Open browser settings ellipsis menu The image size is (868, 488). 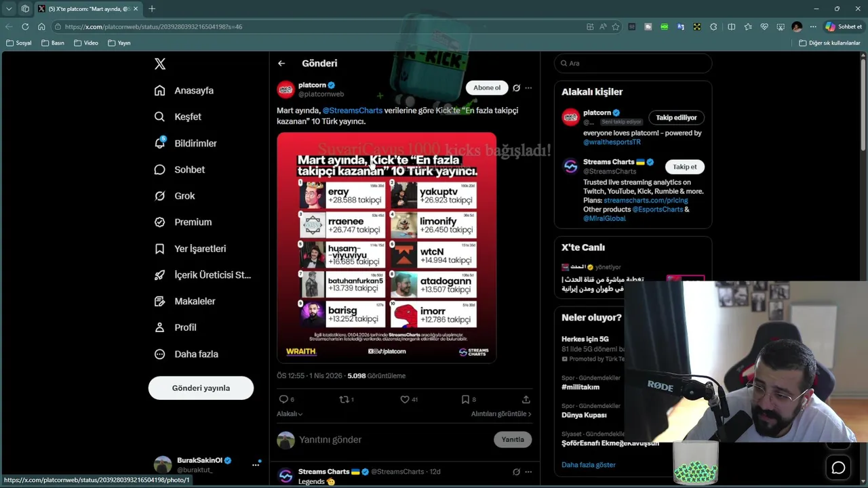click(x=813, y=26)
